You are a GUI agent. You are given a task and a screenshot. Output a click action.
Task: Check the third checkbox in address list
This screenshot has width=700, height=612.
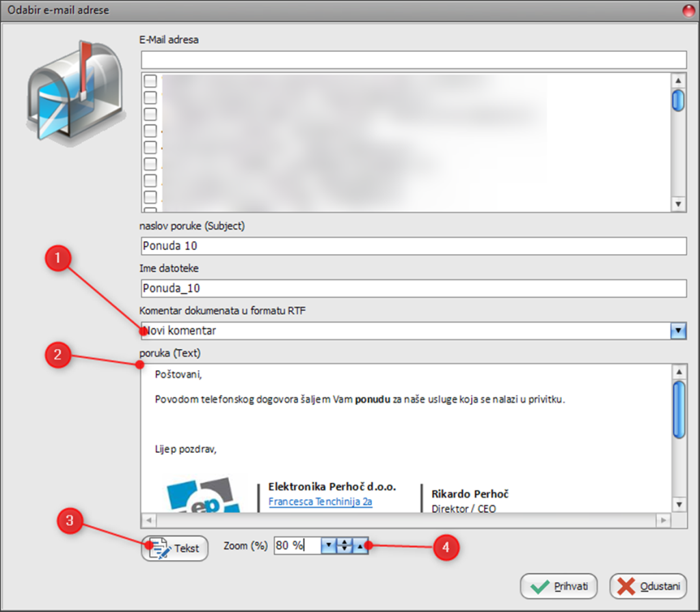tap(150, 114)
